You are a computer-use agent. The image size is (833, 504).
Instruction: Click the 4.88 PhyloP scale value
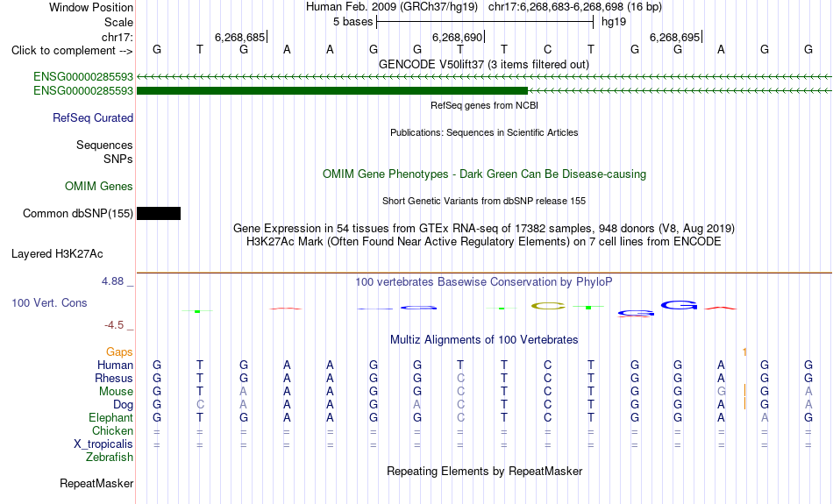[112, 281]
